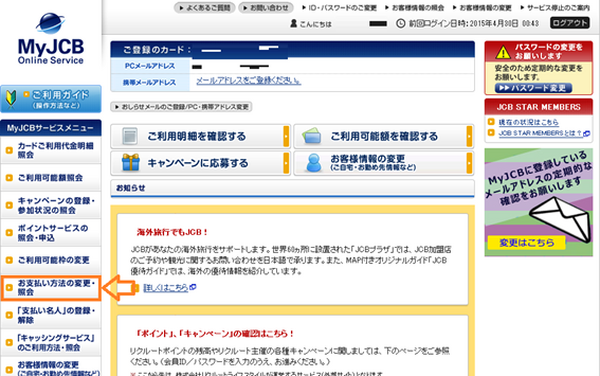Select お客様情報の変更 sidebar menu item

coord(51,367)
